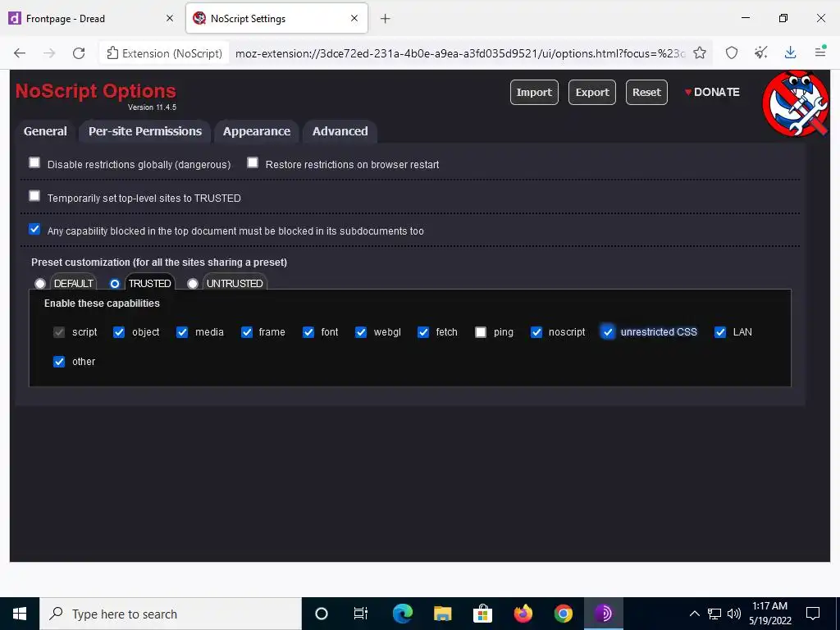This screenshot has width=840, height=630.
Task: Uncheck the unrestricted CSS capability
Action: click(x=608, y=333)
